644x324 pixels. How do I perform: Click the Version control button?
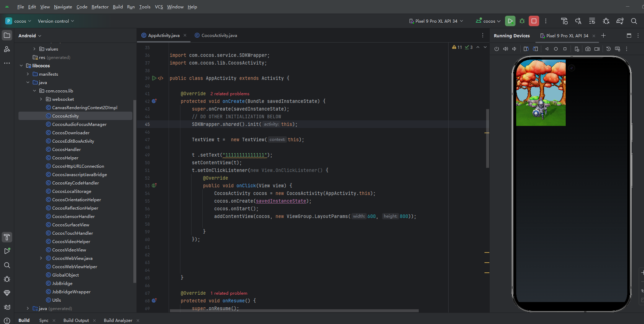[56, 21]
